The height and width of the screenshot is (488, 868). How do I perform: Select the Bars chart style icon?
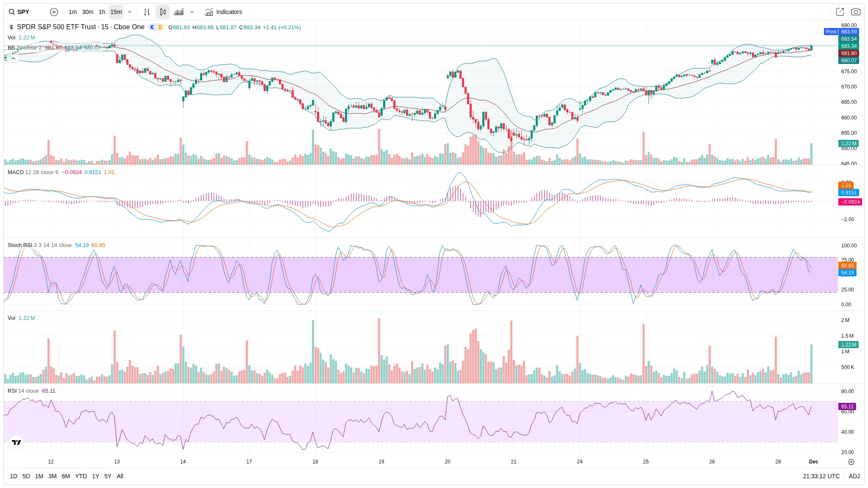point(147,12)
